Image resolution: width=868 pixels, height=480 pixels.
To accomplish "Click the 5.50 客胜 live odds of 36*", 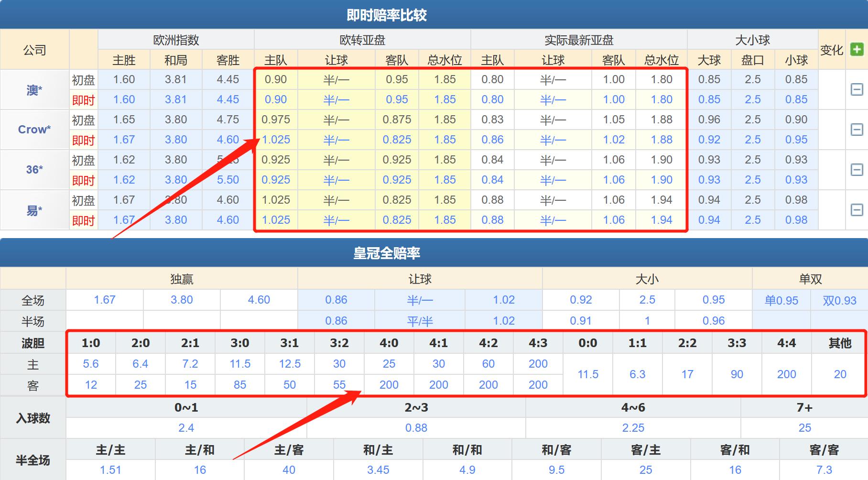I will (x=227, y=180).
